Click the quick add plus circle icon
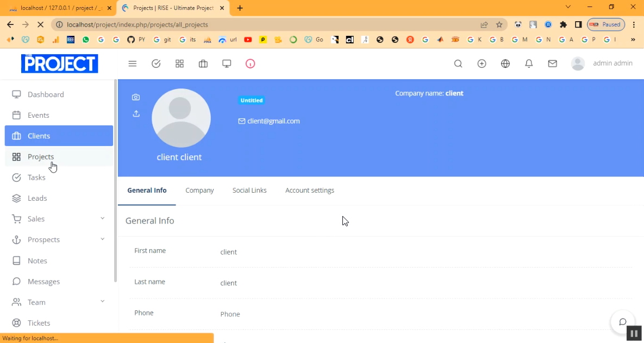644x343 pixels. pyautogui.click(x=482, y=63)
